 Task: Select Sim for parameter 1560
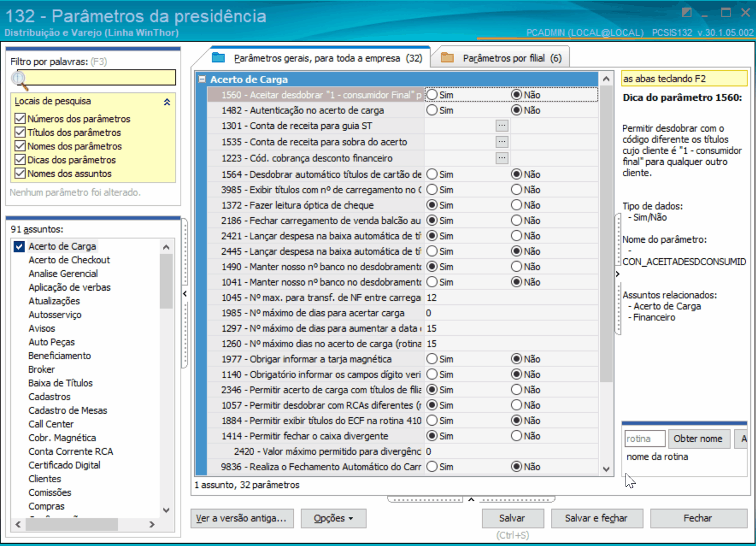click(432, 95)
